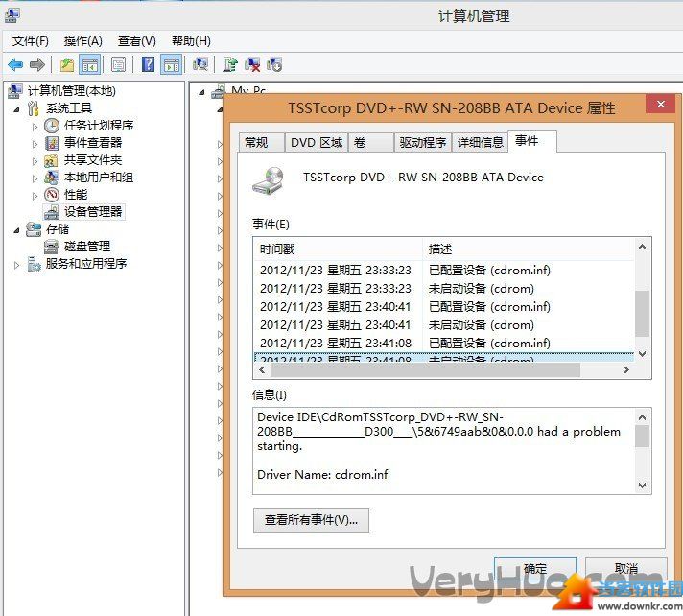Select 设备管理器 tree item
Viewport: 683px width, 616px height.
[x=93, y=212]
